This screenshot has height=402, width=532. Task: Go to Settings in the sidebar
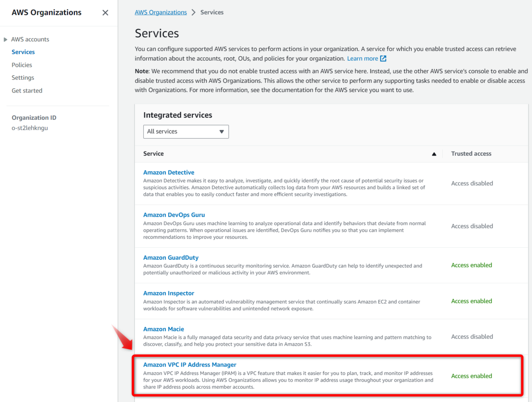23,78
